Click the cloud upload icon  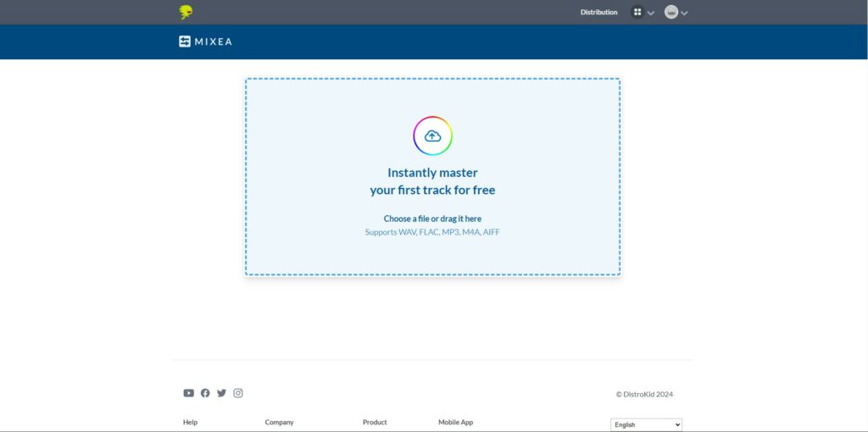(x=432, y=136)
